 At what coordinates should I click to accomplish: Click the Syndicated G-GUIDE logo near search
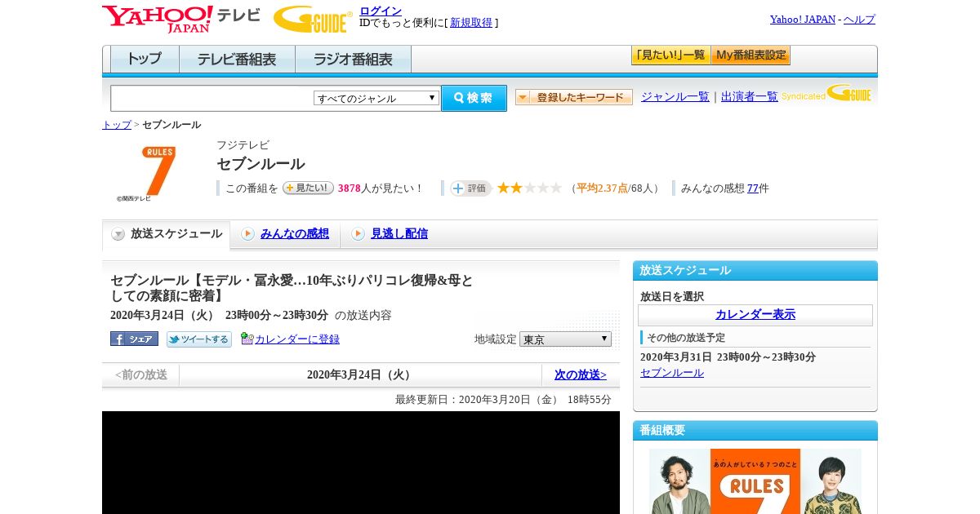(x=826, y=94)
